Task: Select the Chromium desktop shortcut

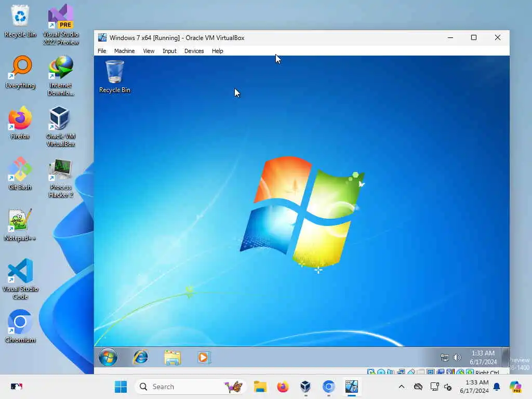Action: click(x=20, y=326)
